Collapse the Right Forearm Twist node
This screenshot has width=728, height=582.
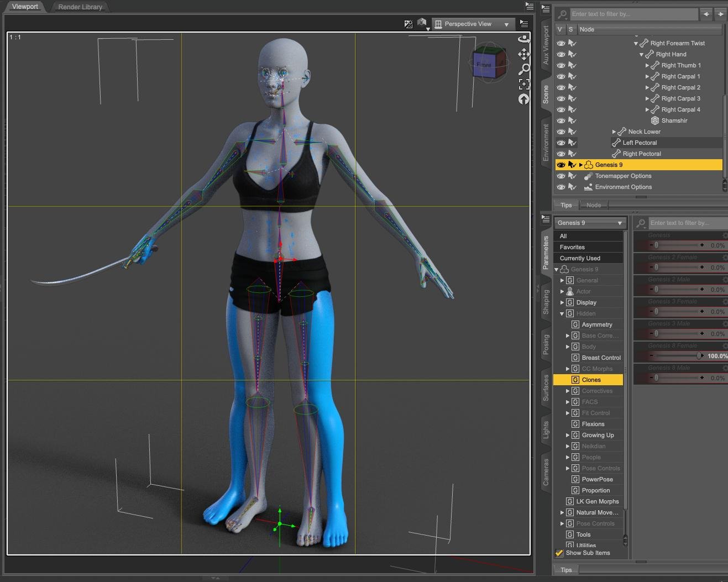coord(636,44)
